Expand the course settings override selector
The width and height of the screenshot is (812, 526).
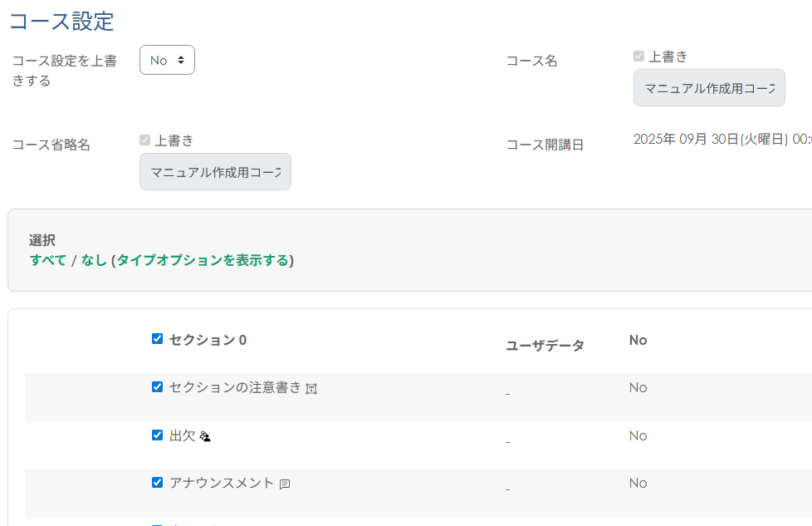point(167,59)
